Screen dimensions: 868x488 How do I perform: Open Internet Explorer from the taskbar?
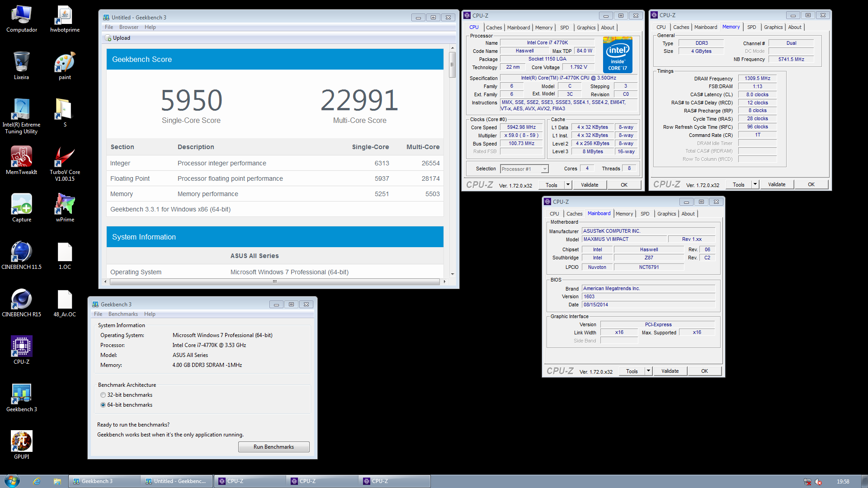(x=37, y=481)
